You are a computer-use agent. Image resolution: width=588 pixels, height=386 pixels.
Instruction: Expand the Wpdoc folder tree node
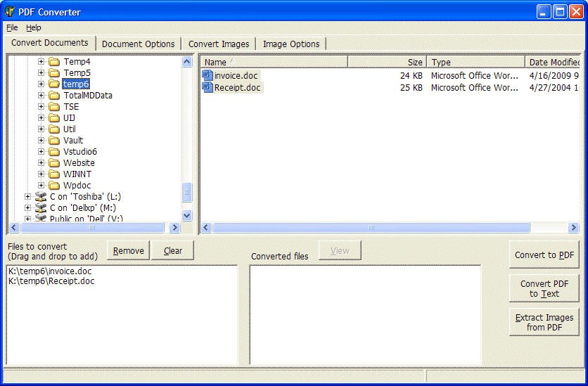click(x=41, y=186)
